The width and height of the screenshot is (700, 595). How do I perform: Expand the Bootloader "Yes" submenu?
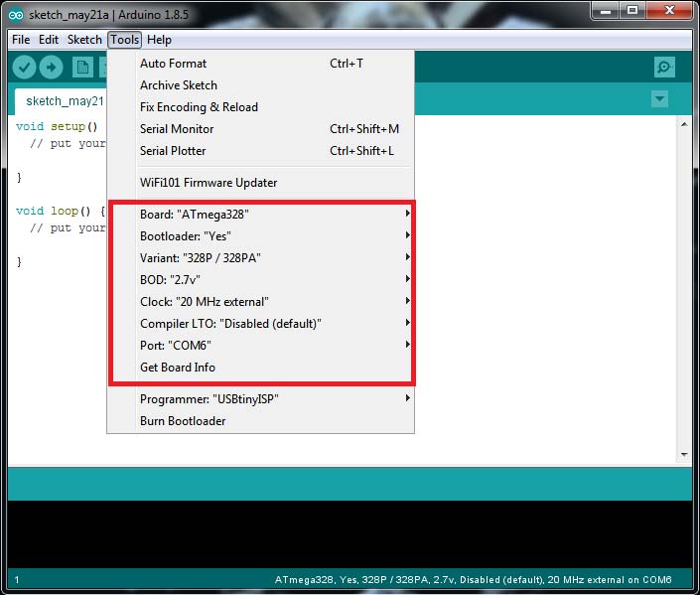click(x=261, y=235)
